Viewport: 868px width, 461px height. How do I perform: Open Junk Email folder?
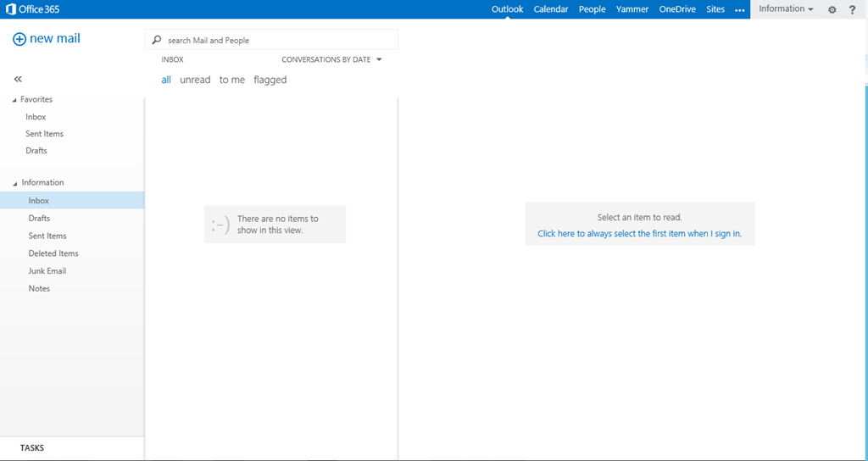(x=47, y=271)
